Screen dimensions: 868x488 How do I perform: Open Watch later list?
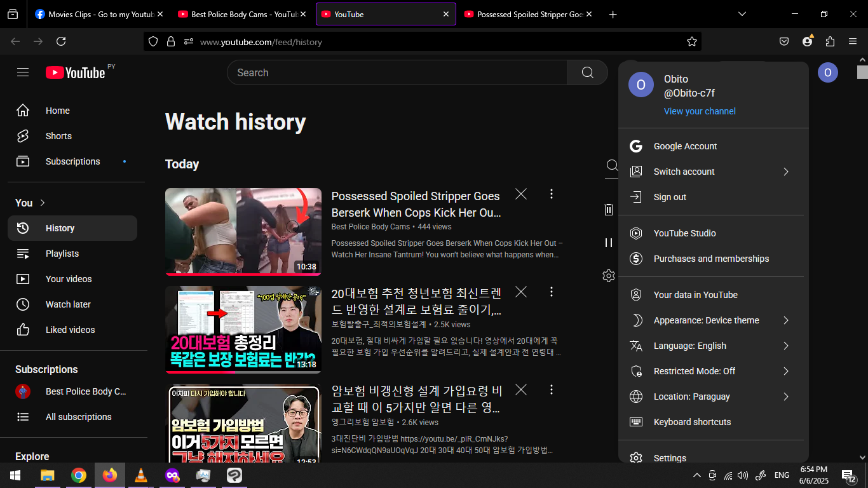point(72,304)
